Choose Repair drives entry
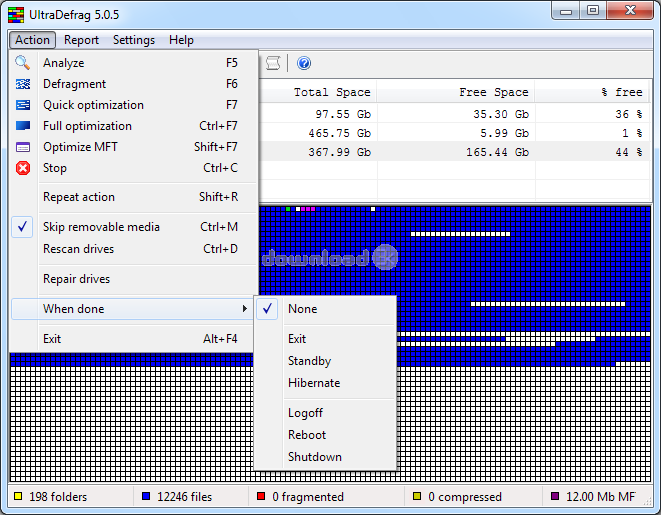This screenshot has width=661, height=515. click(134, 279)
